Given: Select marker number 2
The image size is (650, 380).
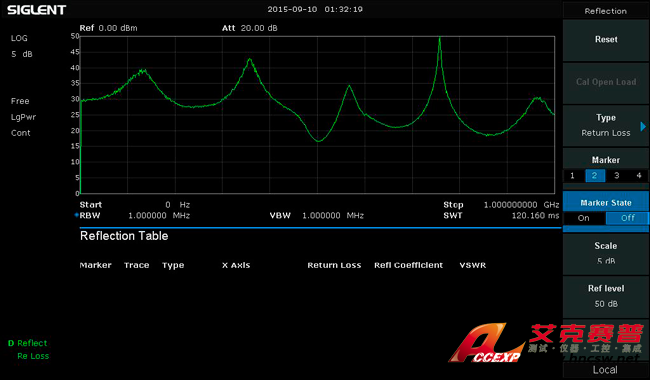Looking at the screenshot, I should (x=595, y=176).
